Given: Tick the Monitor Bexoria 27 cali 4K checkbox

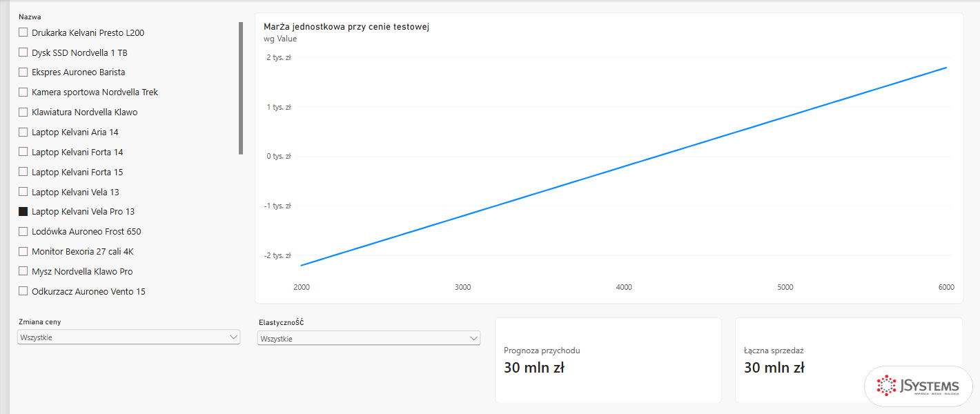Looking at the screenshot, I should pyautogui.click(x=23, y=251).
